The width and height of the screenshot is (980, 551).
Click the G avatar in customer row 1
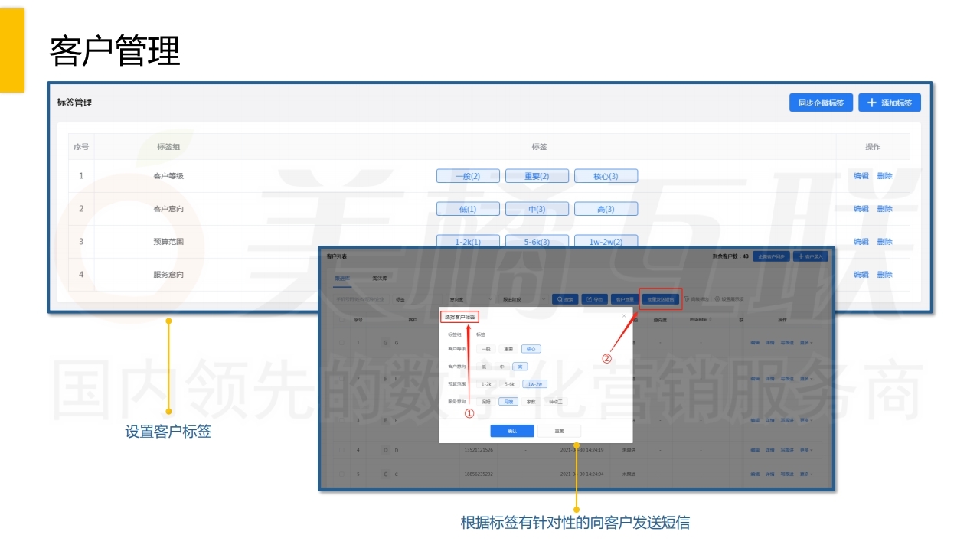(385, 343)
